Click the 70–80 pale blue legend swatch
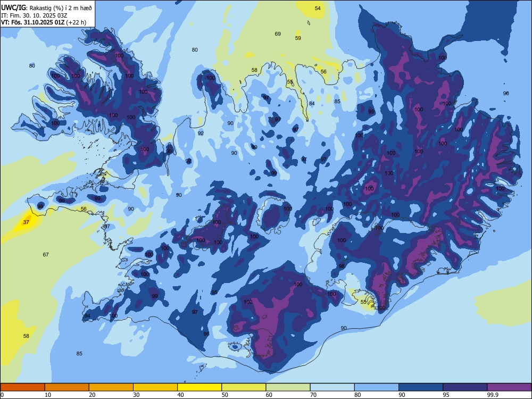Image resolution: width=532 pixels, height=399 pixels. point(332,387)
